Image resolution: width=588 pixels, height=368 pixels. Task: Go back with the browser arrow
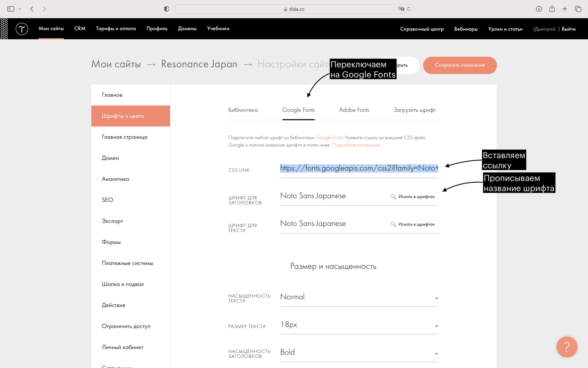[x=32, y=9]
